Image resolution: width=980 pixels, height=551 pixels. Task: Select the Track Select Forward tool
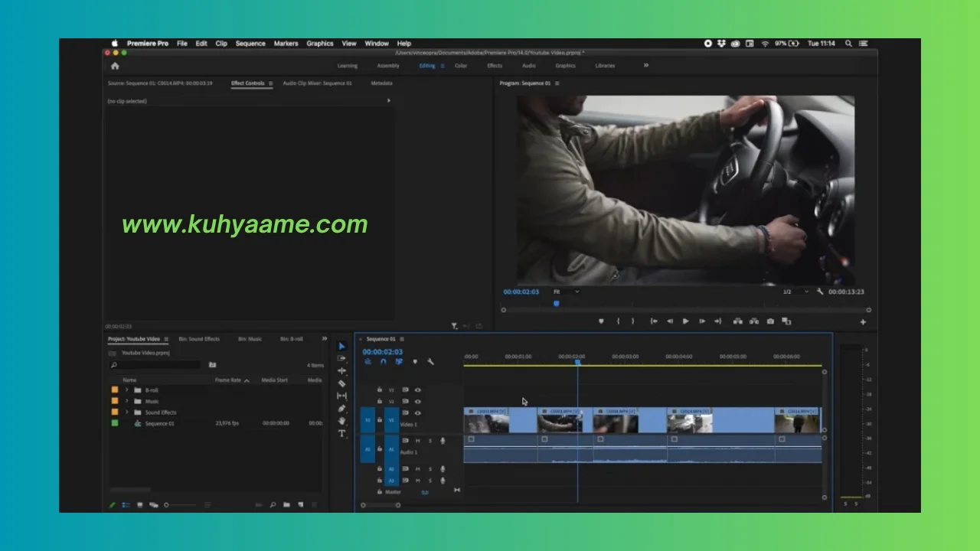click(x=342, y=358)
